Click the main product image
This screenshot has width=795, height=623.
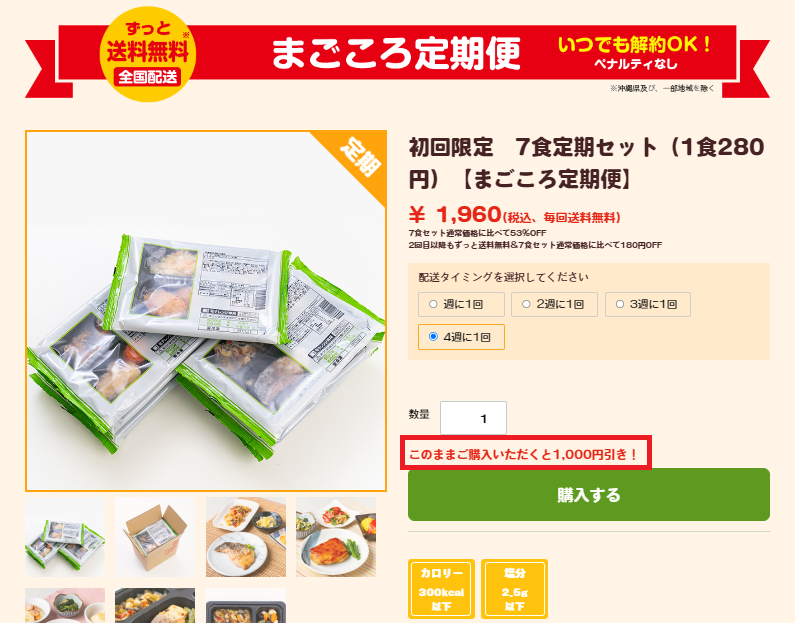pos(206,311)
